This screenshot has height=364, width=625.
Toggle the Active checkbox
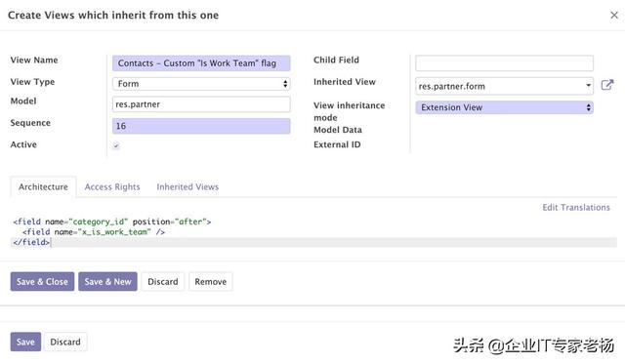116,145
